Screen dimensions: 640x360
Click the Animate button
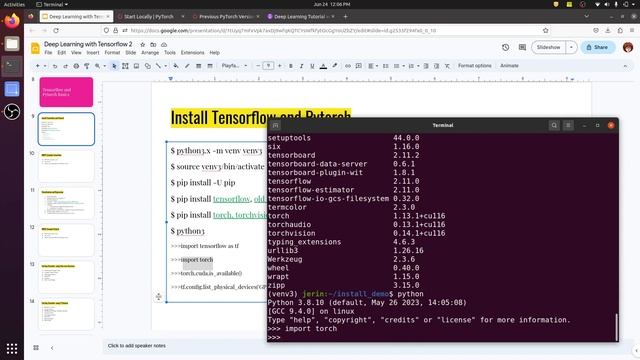pos(509,66)
